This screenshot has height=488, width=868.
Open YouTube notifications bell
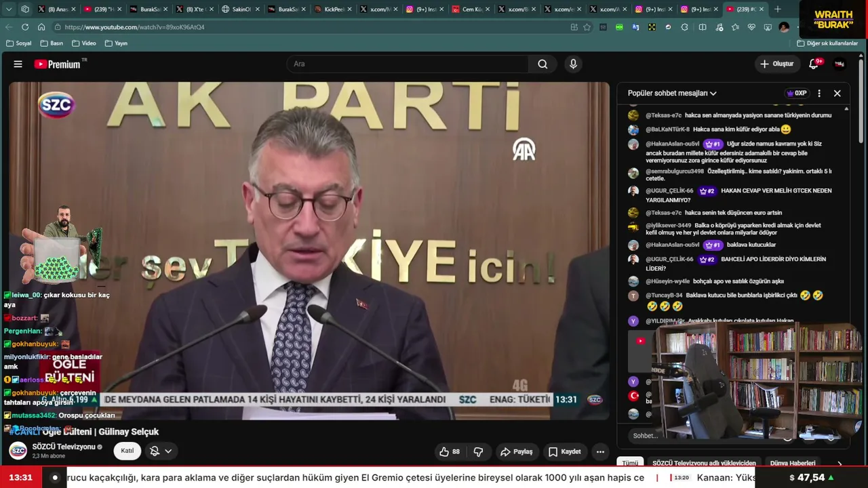click(814, 64)
